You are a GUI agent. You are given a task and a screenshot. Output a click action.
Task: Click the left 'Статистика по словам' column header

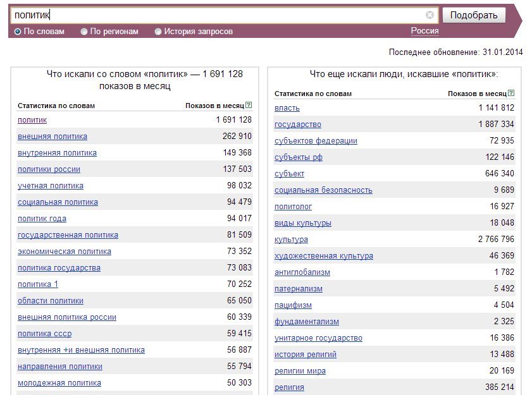point(56,106)
